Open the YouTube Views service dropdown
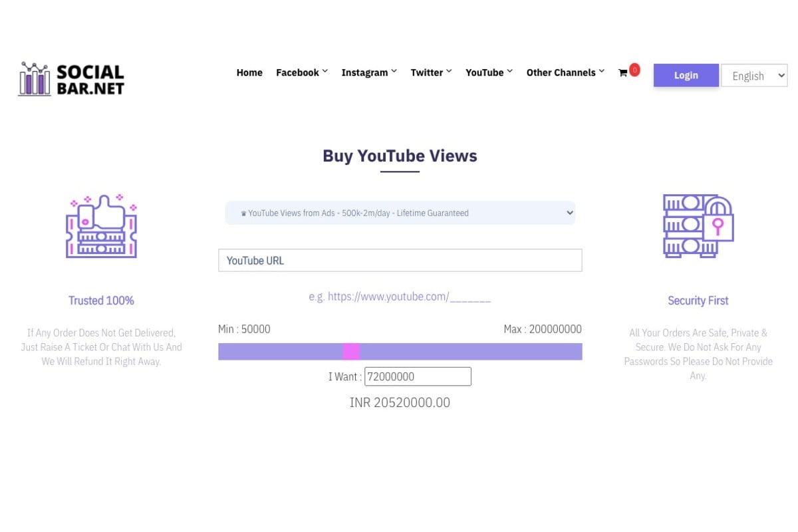The width and height of the screenshot is (798, 532). 400,213
